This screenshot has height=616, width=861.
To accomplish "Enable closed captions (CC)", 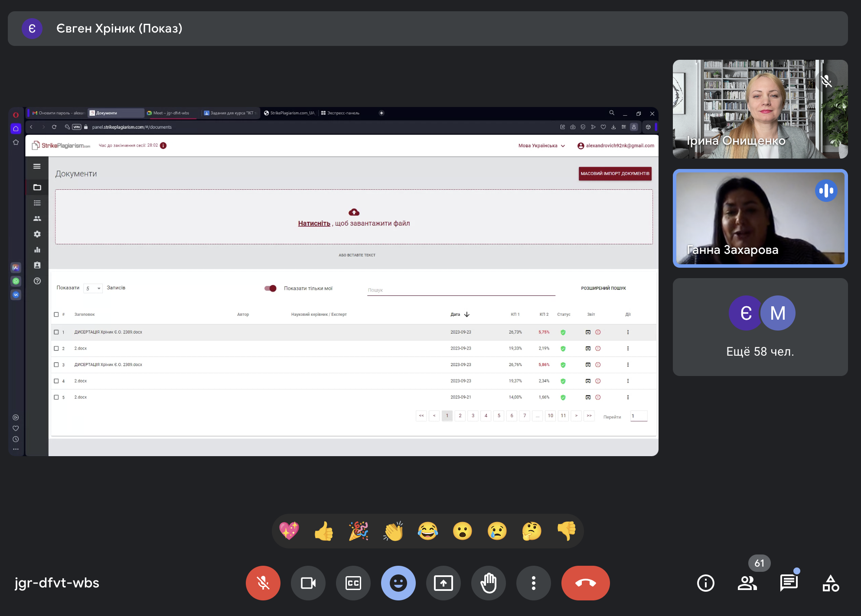I will coord(353,583).
